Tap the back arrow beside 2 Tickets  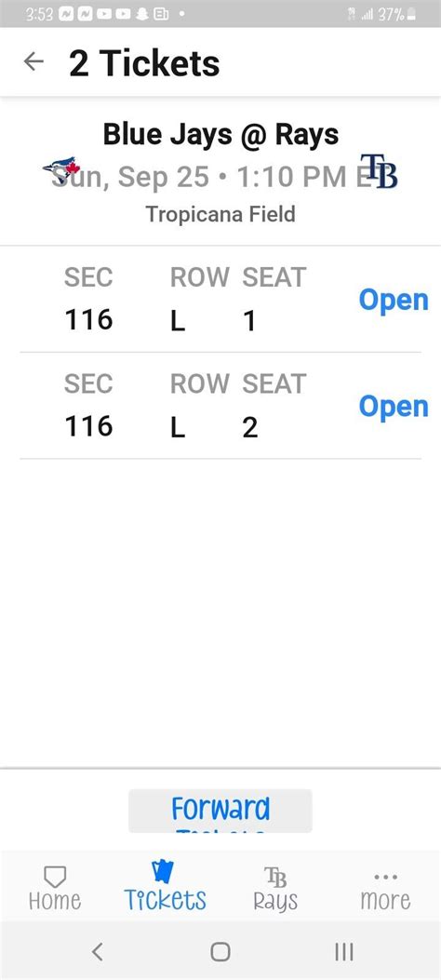[x=33, y=61]
